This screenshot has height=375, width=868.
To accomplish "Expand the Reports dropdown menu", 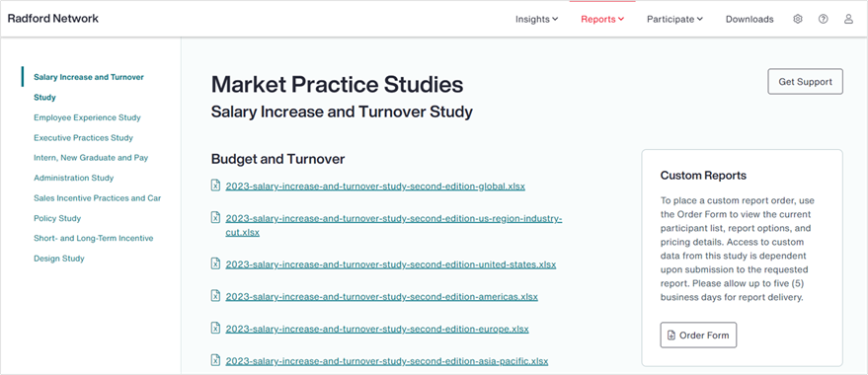I will click(602, 19).
